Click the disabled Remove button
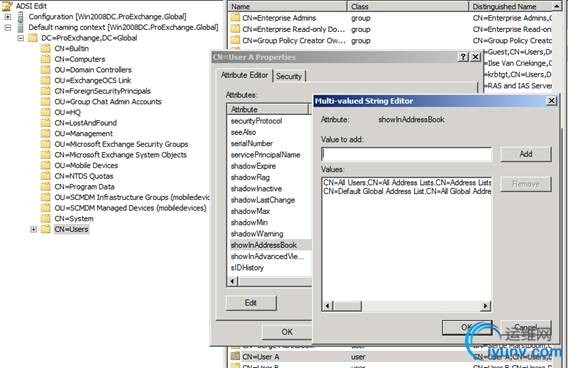The image size is (568, 368). tap(526, 184)
